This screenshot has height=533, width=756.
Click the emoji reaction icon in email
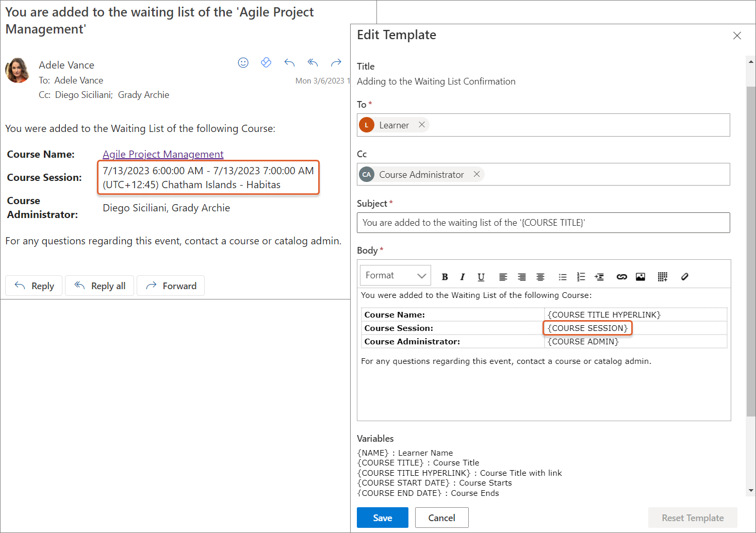(243, 62)
